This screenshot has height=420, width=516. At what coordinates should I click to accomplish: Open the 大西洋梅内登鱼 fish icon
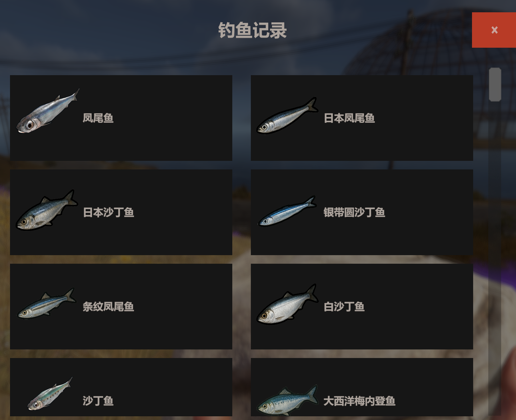pyautogui.click(x=287, y=400)
